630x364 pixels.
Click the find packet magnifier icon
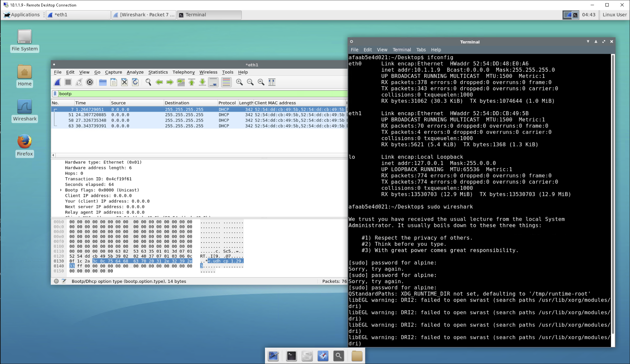coord(148,82)
